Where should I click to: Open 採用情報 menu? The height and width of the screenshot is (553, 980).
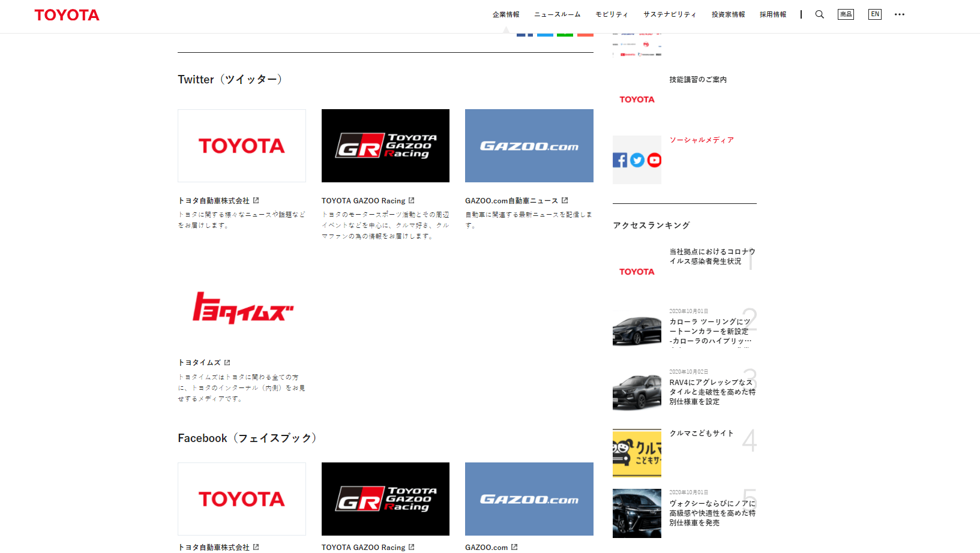[773, 14]
